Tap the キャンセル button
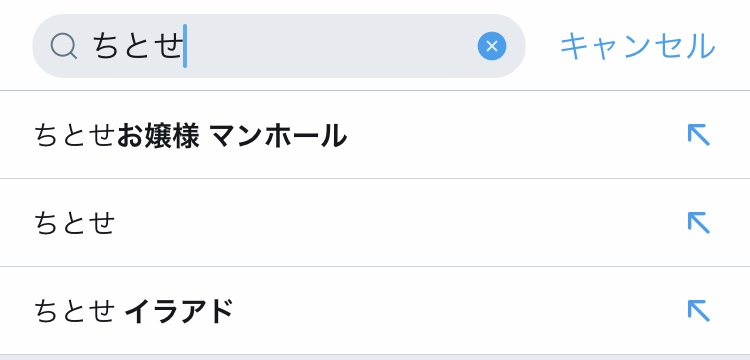Viewport: 750px width, 360px height. [638, 46]
